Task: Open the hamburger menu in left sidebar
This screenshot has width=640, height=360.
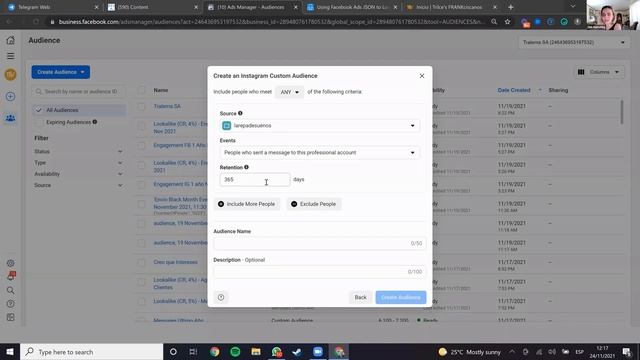Action: [x=11, y=56]
